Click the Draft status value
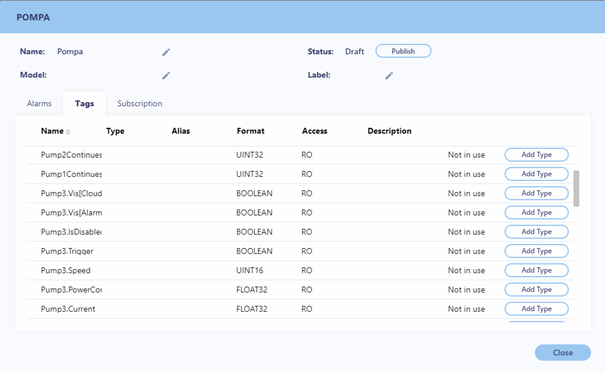This screenshot has height=373, width=605. pyautogui.click(x=355, y=52)
